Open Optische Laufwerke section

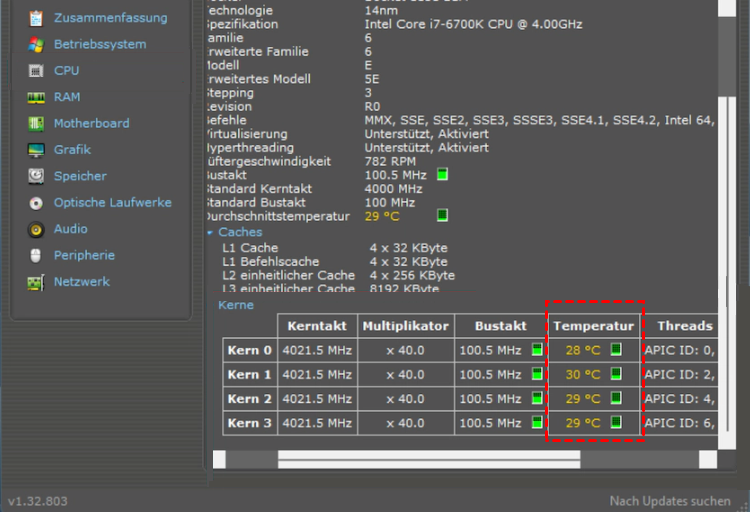coord(112,202)
